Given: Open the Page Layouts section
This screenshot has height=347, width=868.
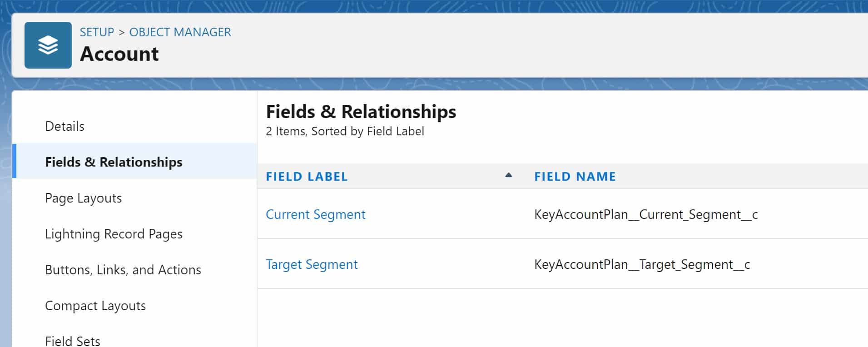Looking at the screenshot, I should [83, 198].
